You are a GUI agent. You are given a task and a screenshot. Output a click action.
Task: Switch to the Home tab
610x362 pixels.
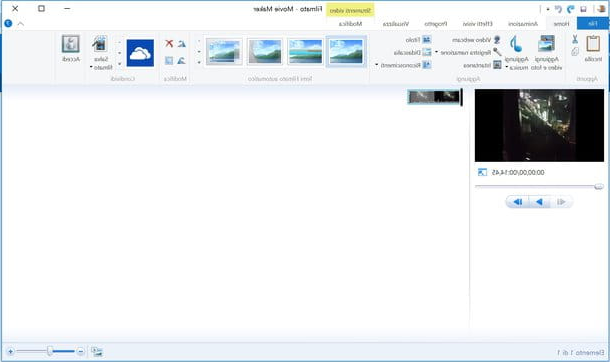(561, 24)
